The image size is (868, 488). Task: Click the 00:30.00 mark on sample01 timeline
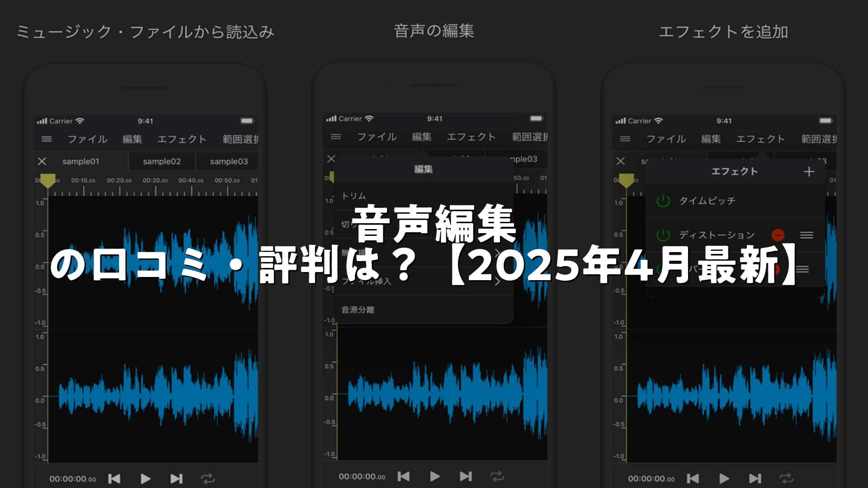155,180
